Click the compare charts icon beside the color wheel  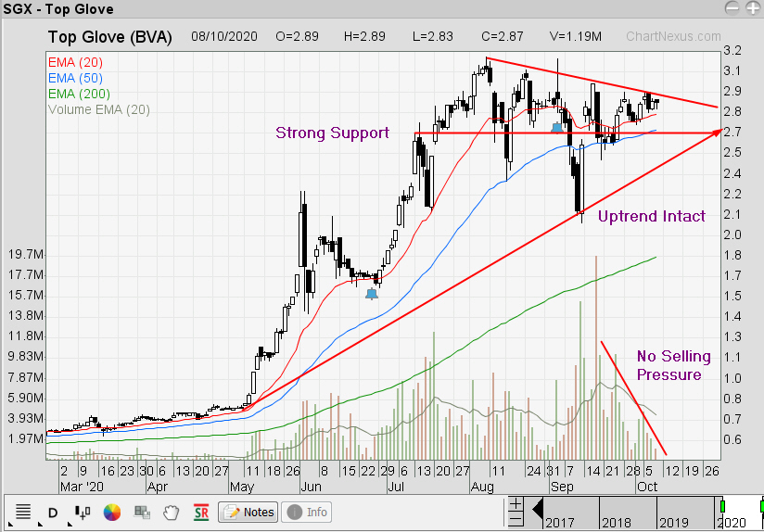(142, 512)
